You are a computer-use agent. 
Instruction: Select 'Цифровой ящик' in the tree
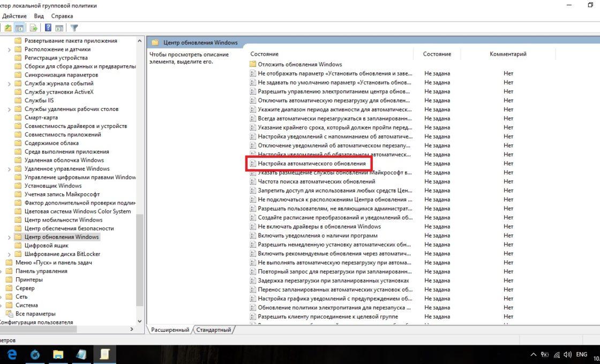click(x=46, y=246)
